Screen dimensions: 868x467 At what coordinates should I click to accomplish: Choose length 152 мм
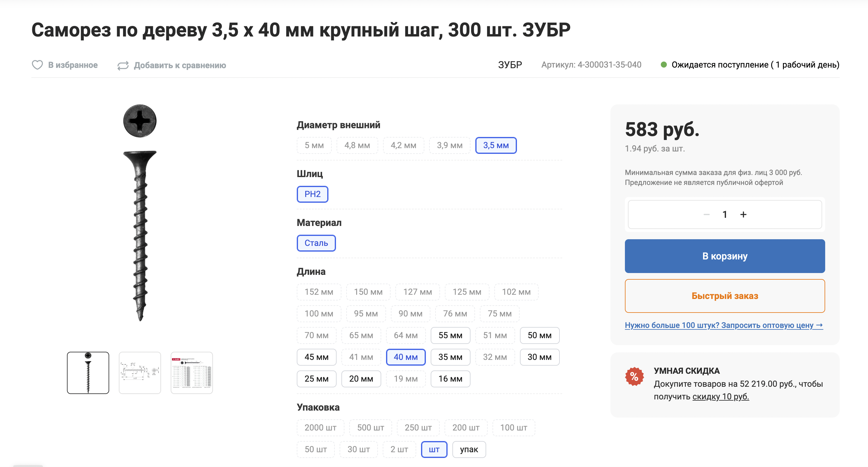pyautogui.click(x=319, y=292)
